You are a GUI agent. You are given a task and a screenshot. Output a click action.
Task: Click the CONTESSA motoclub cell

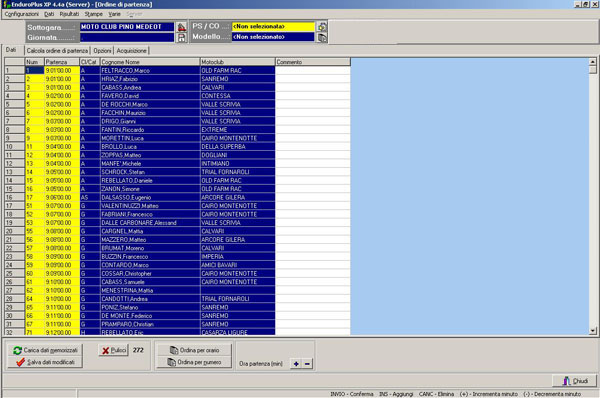[238, 96]
